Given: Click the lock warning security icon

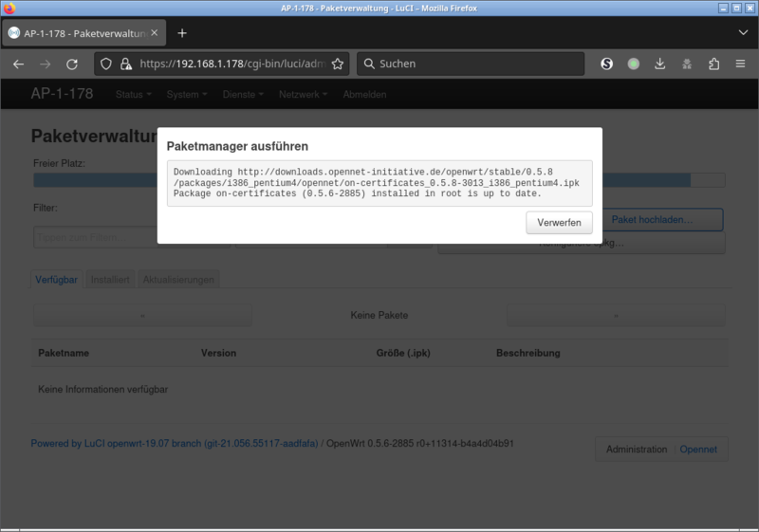Looking at the screenshot, I should 126,64.
